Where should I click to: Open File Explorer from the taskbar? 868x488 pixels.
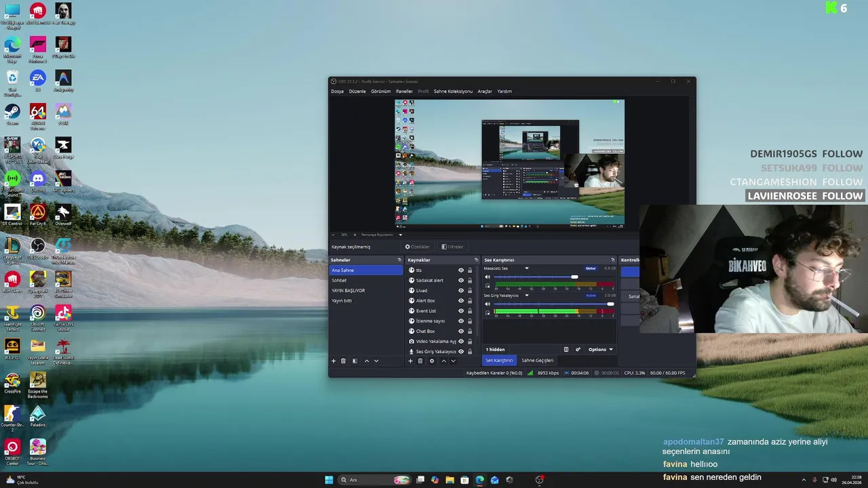pos(450,480)
